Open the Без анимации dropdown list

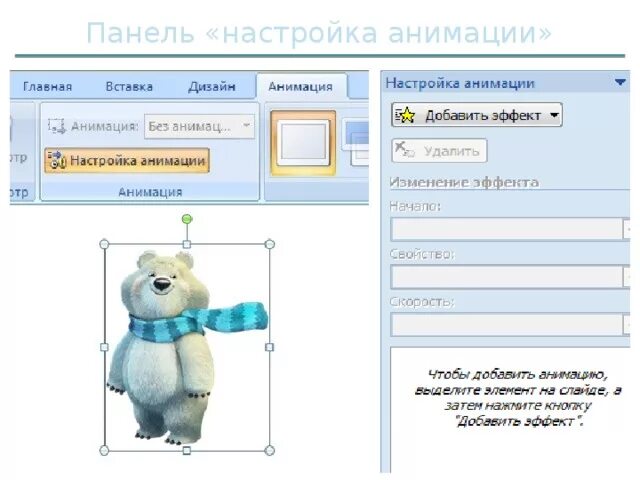click(200, 127)
